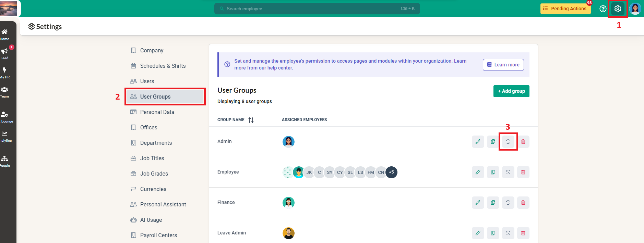Click the Learn more button
The height and width of the screenshot is (243, 644).
point(503,65)
